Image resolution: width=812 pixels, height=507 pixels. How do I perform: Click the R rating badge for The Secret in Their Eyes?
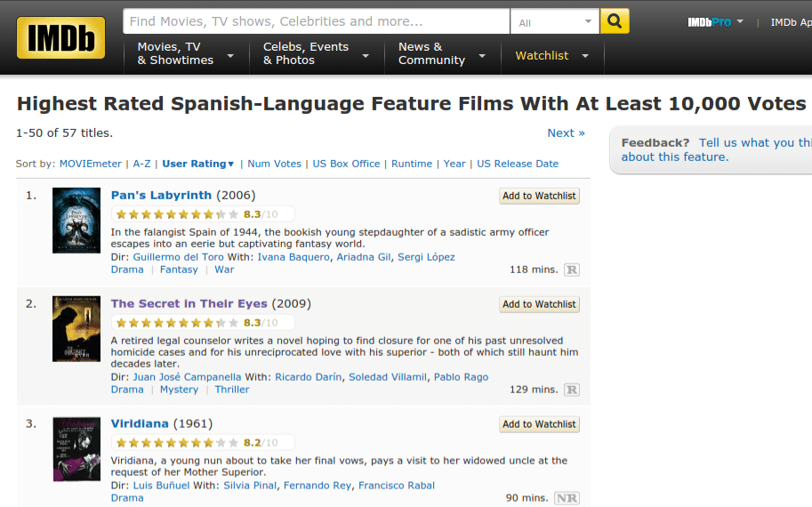point(572,390)
